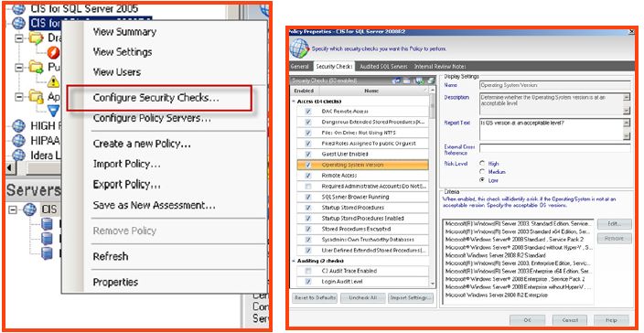This screenshot has width=644, height=333.
Task: Select third database server icon in Servers tree
Action: tap(47, 252)
